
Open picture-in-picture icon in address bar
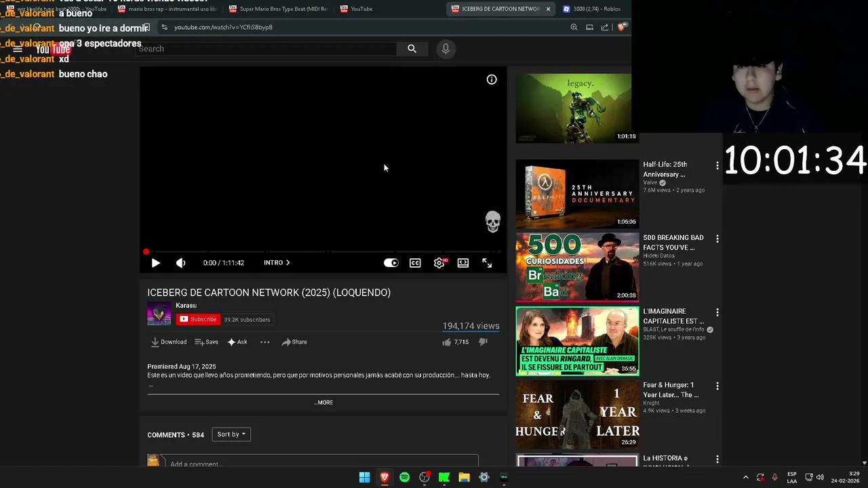[589, 27]
